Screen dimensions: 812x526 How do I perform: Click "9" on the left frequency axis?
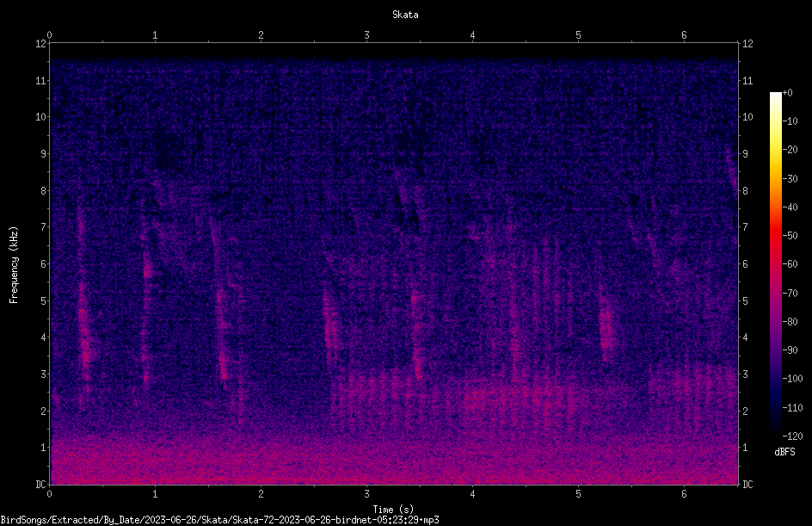[x=43, y=154]
